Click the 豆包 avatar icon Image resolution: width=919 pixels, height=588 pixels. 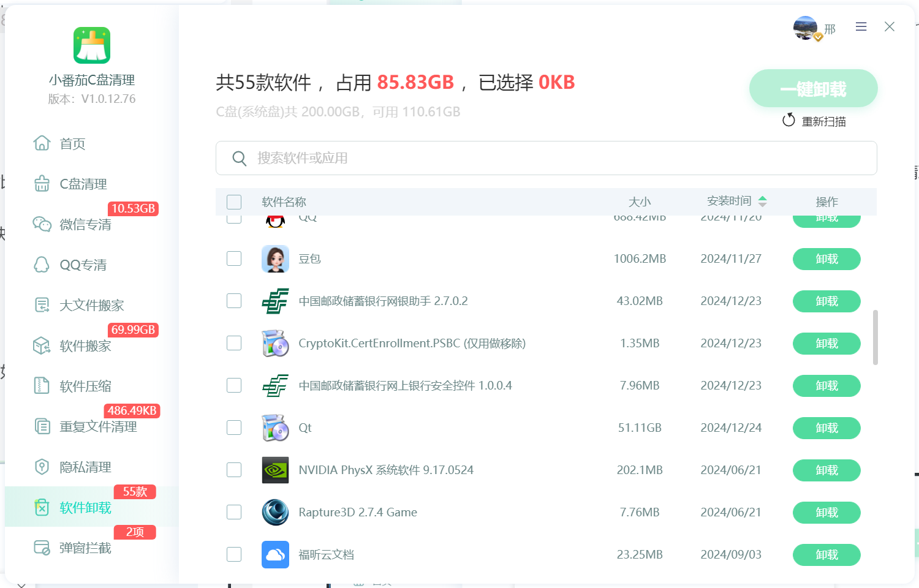click(275, 258)
